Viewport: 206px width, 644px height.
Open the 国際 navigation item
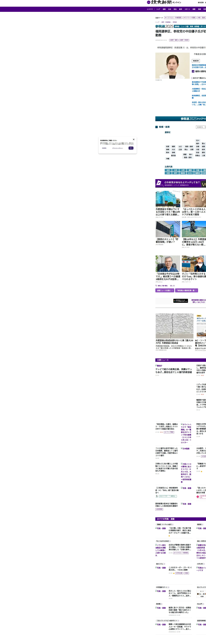pos(194,9)
